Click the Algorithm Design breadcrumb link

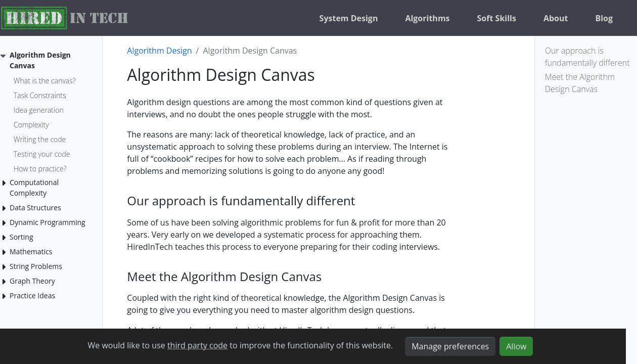159,51
